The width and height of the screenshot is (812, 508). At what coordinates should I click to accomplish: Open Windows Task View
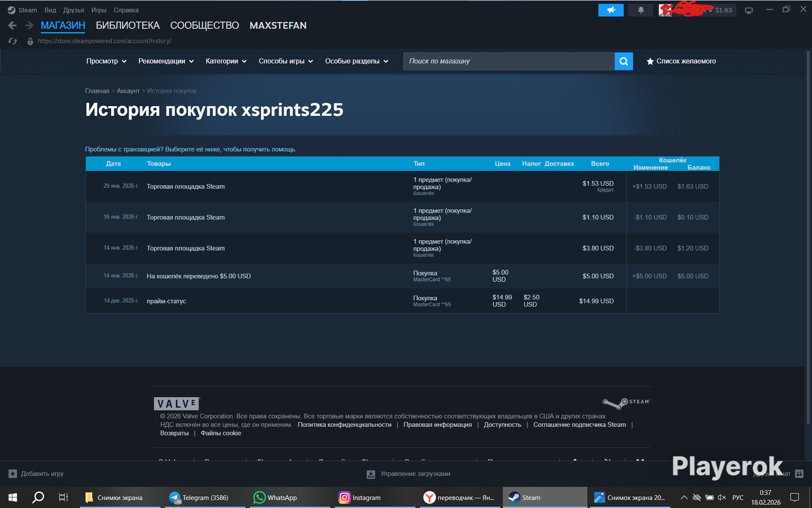[x=63, y=497]
